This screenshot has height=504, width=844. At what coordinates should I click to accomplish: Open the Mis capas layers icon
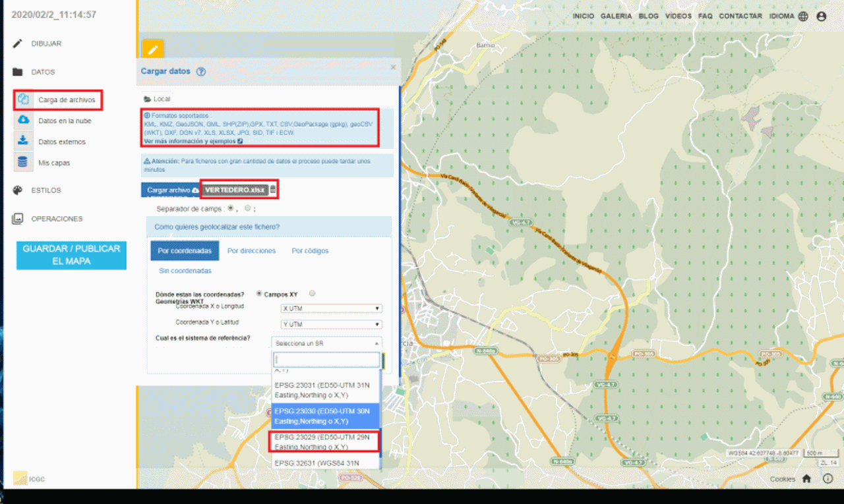tap(22, 161)
